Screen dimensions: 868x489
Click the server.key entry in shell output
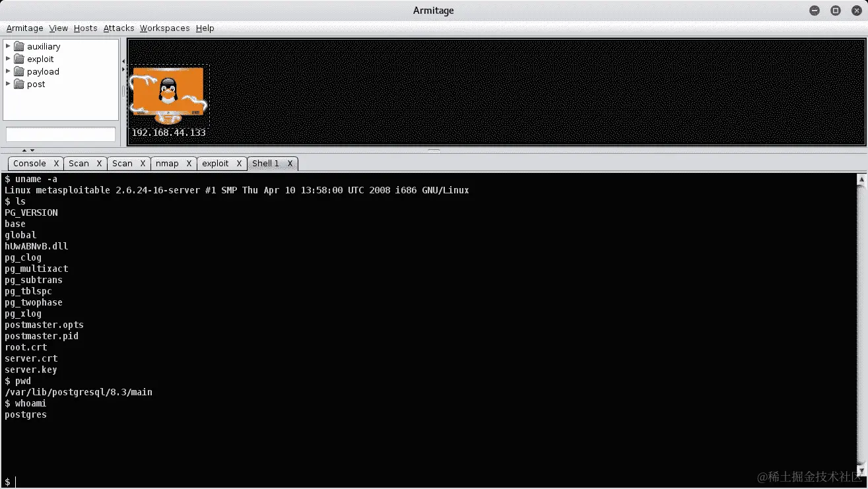pyautogui.click(x=31, y=370)
